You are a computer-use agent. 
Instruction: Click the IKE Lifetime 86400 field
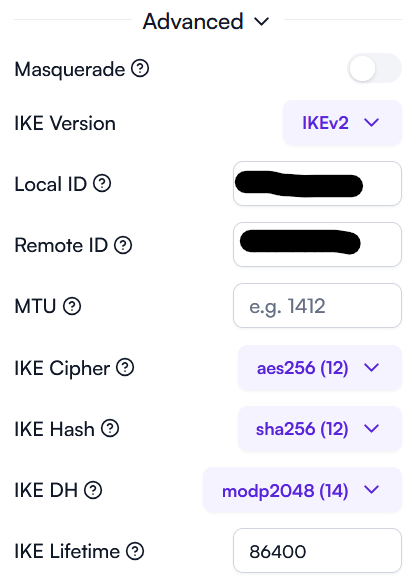(x=317, y=551)
